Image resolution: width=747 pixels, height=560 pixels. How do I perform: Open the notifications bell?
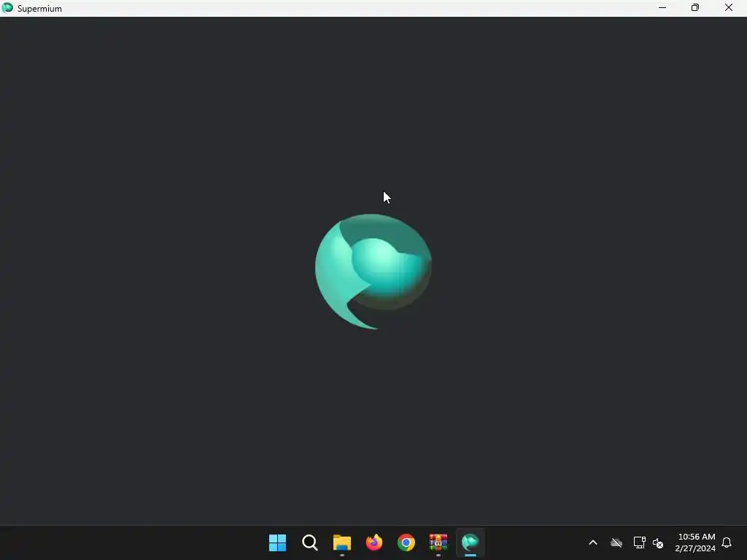pos(727,542)
